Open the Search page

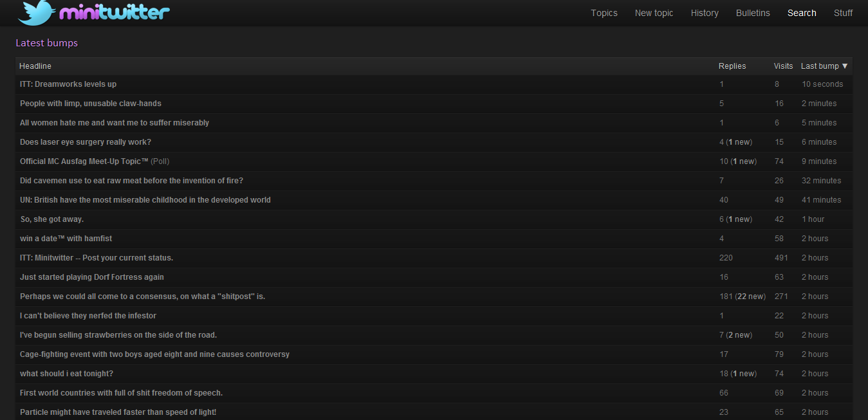click(x=802, y=13)
